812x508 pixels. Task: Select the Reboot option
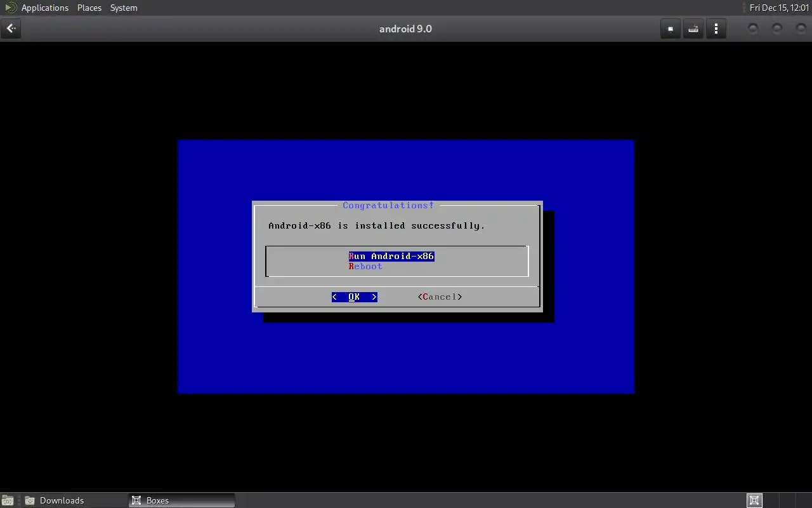point(365,266)
